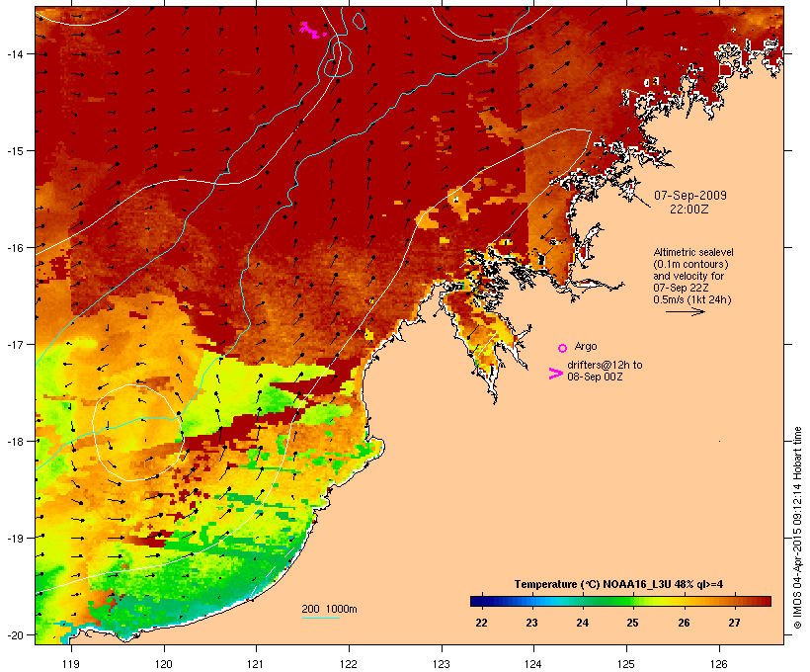Click the magenta drifter track near top
Viewport: 810px width, 672px height.
313,30
